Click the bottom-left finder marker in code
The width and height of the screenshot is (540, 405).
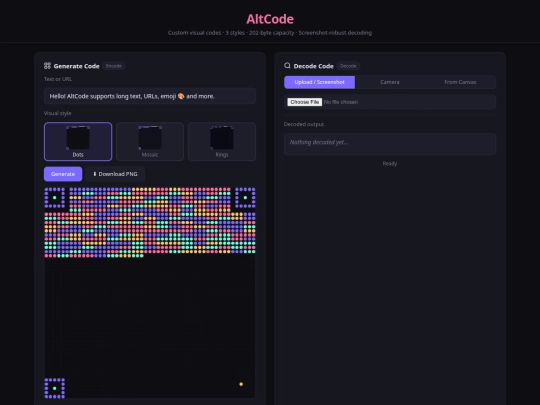coord(54,388)
